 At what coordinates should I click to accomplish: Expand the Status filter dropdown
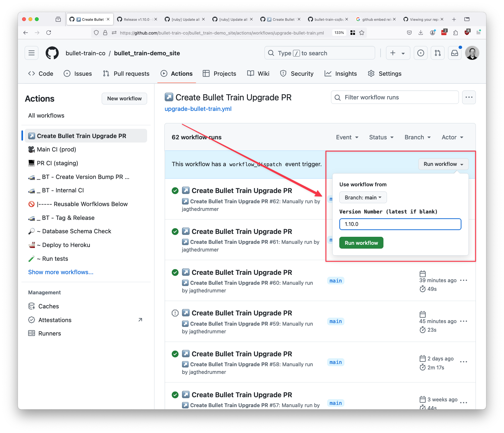[x=381, y=137]
